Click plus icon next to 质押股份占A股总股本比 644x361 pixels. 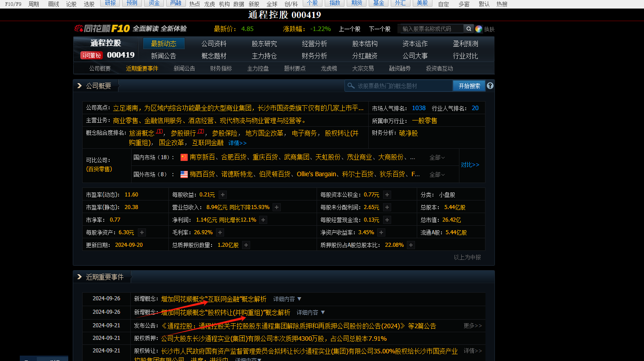[x=411, y=245]
